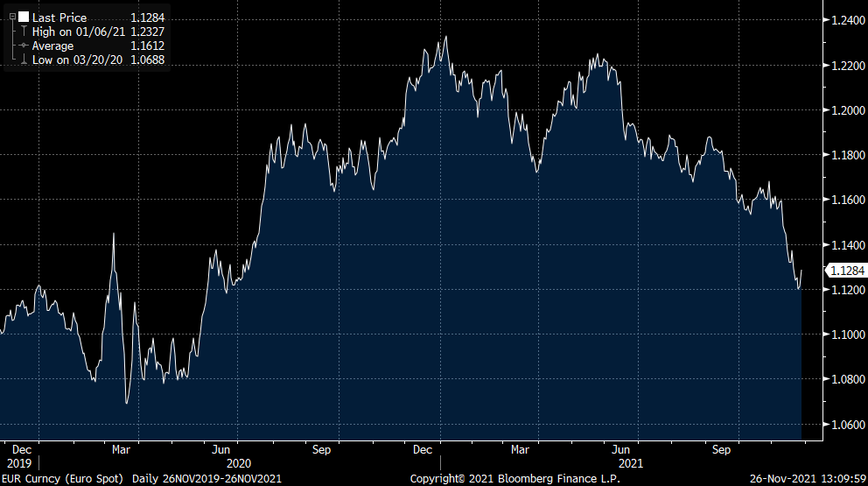Click the 1.1284 last price axis flag
The height and width of the screenshot is (486, 868).
[845, 271]
